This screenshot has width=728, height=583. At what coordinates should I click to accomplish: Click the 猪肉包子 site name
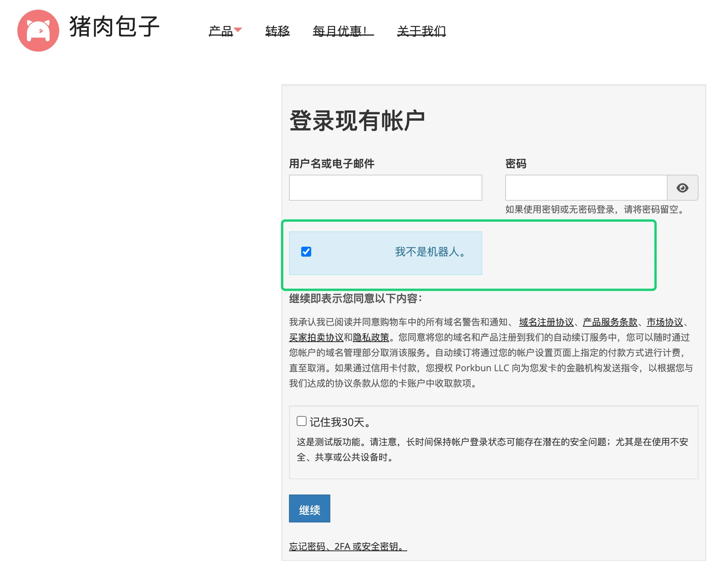click(x=114, y=27)
